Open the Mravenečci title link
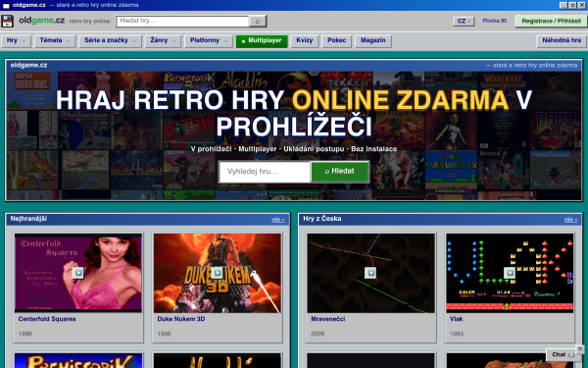This screenshot has width=588, height=368. [327, 319]
